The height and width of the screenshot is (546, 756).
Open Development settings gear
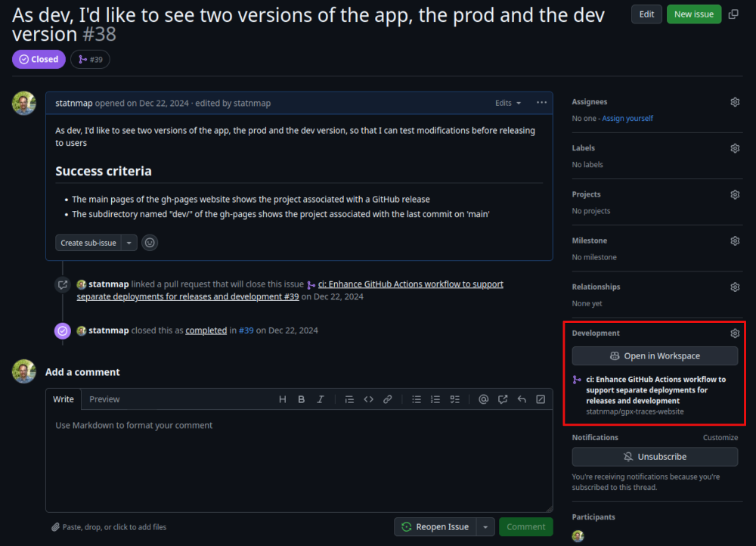735,333
